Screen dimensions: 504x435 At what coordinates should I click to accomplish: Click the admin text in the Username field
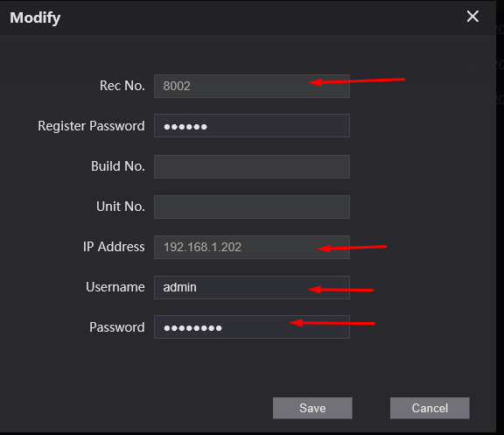179,287
